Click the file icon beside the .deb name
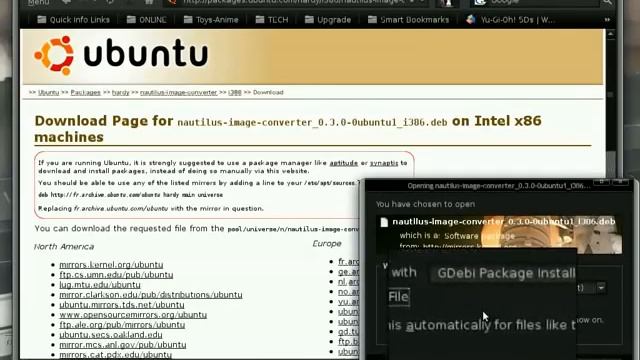The image size is (640, 360). pyautogui.click(x=384, y=222)
